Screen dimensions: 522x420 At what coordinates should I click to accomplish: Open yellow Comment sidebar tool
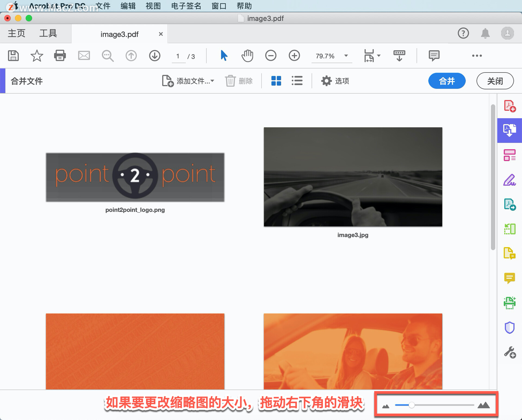click(510, 278)
